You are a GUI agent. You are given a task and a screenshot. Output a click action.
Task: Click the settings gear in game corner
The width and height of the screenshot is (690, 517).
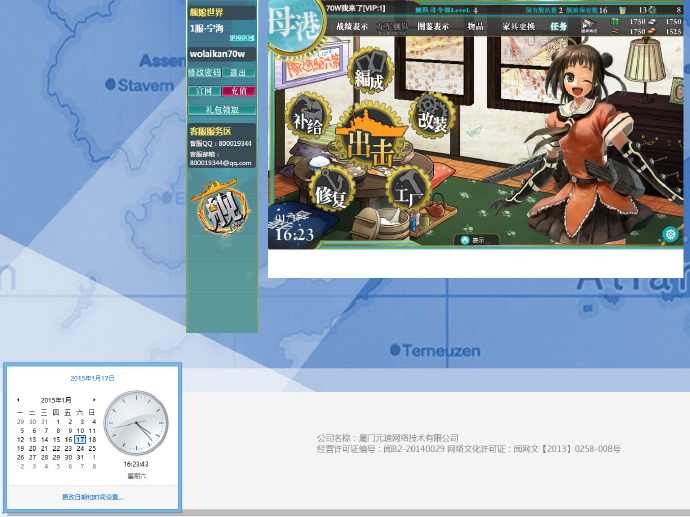pos(671,234)
